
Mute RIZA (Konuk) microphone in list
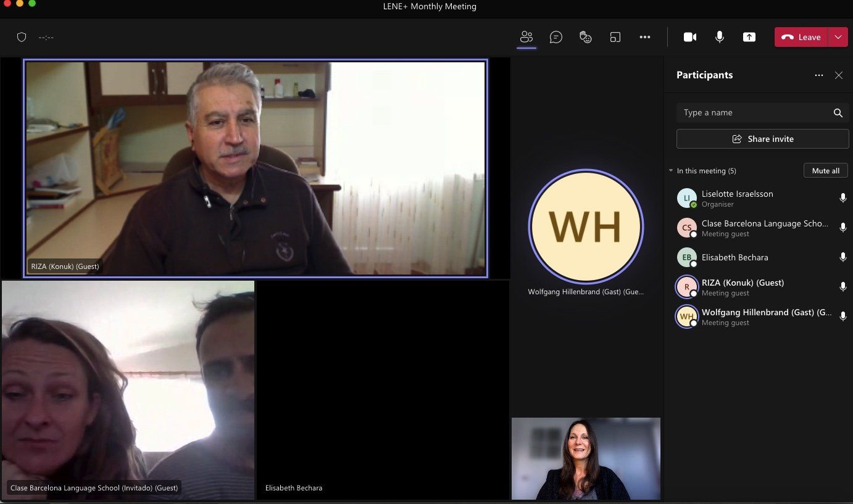coord(843,287)
